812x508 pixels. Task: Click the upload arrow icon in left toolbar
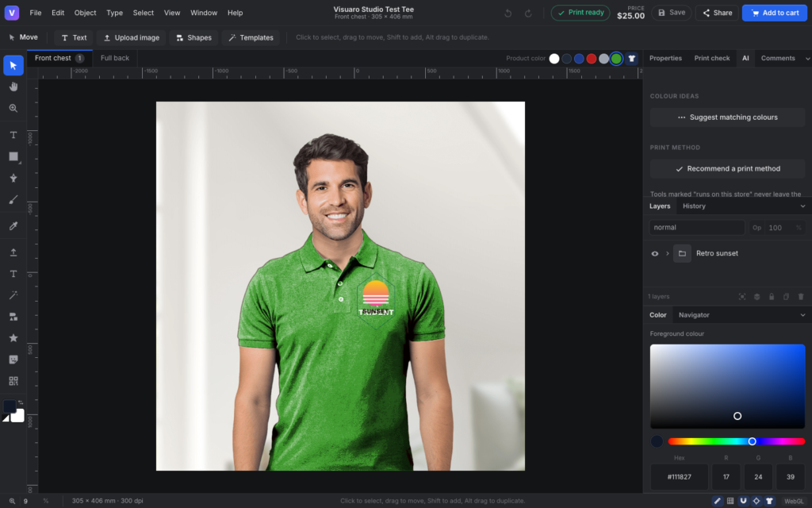pos(13,252)
